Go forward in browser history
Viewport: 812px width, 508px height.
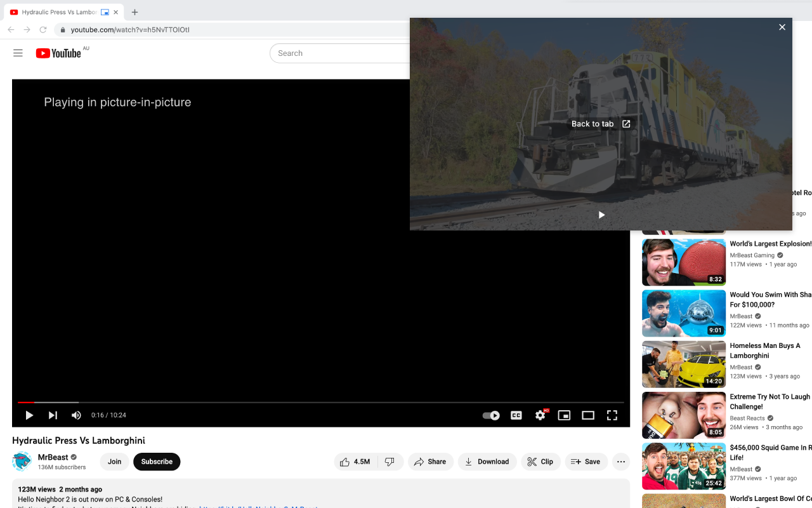27,29
